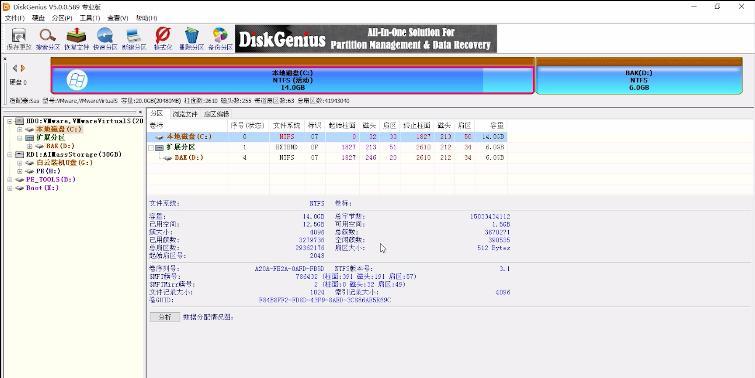Click the Save All toolbar icon

click(x=19, y=39)
